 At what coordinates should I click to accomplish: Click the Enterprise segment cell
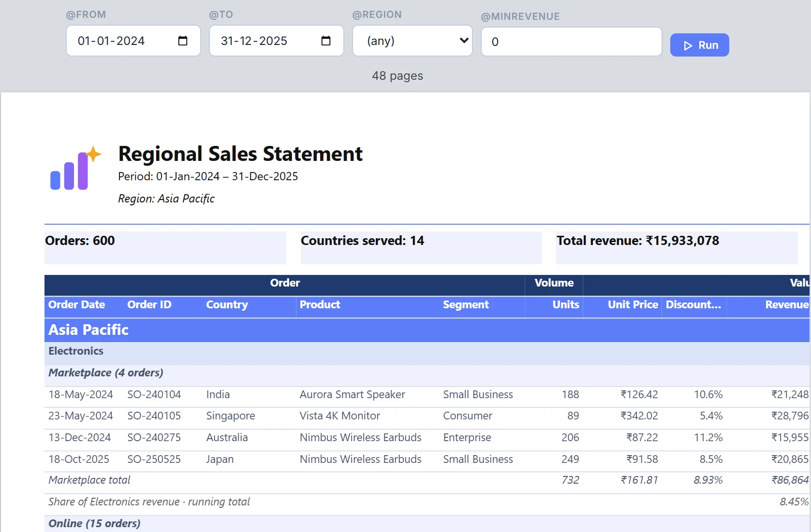[467, 438]
